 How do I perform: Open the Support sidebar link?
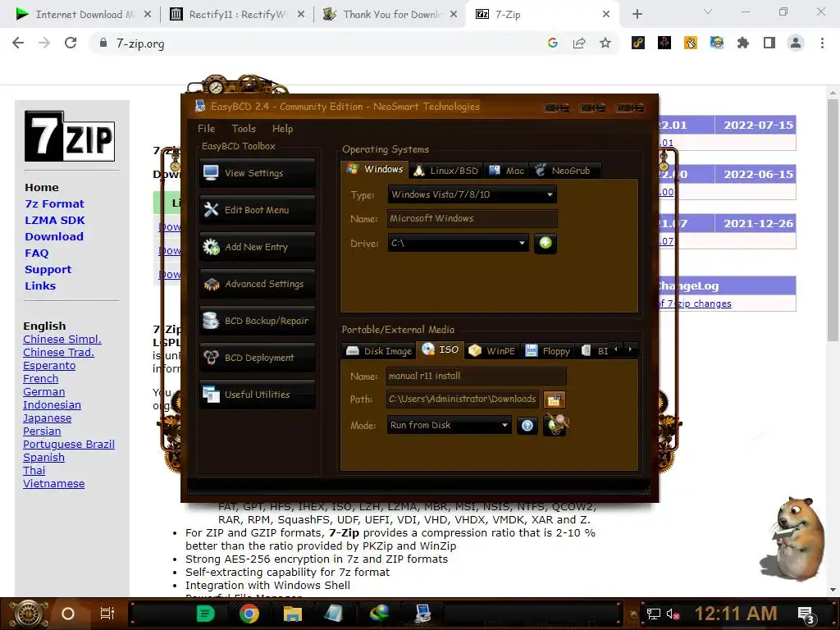pos(48,269)
